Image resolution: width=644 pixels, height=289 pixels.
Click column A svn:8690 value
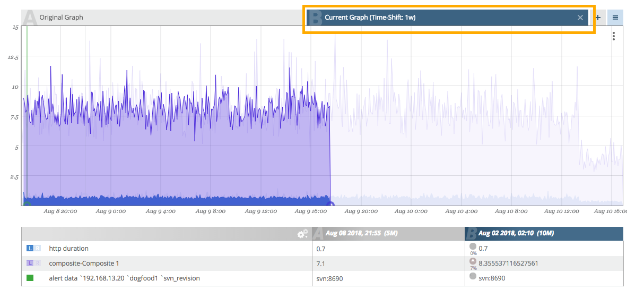point(329,278)
